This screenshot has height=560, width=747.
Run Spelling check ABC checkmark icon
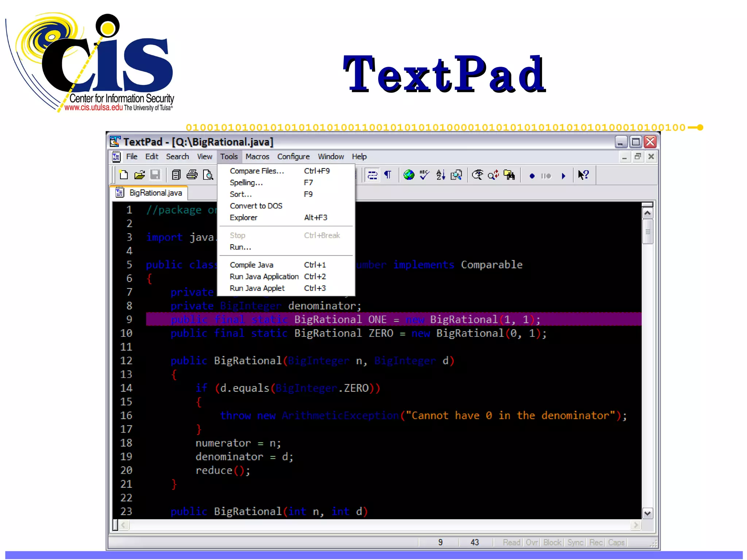(425, 175)
